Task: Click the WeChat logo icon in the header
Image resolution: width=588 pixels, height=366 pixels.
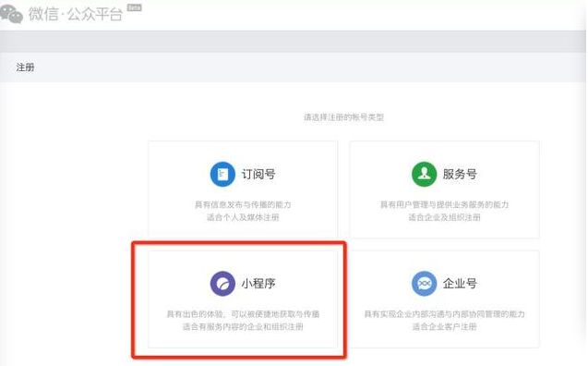Action: pyautogui.click(x=11, y=14)
